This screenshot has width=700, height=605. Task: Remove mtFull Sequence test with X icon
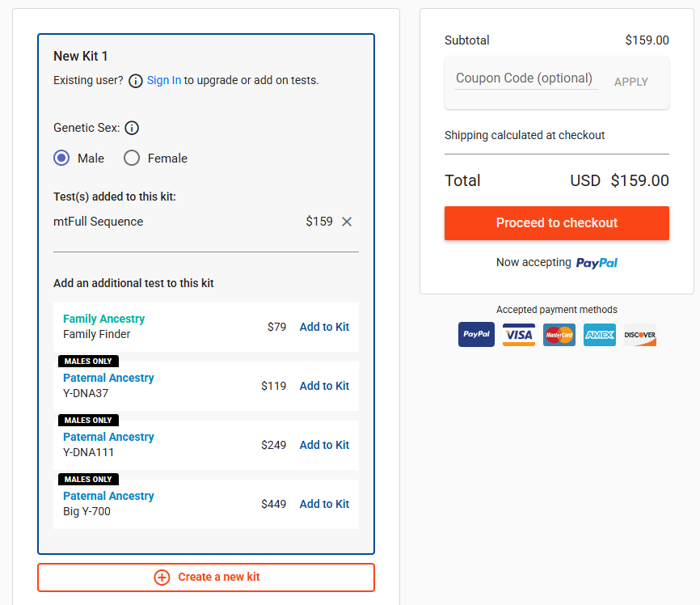coord(347,222)
